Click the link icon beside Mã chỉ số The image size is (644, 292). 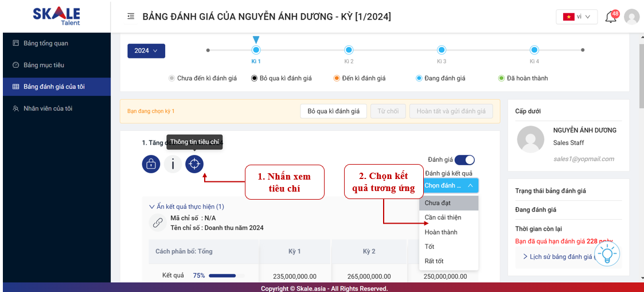(x=157, y=223)
